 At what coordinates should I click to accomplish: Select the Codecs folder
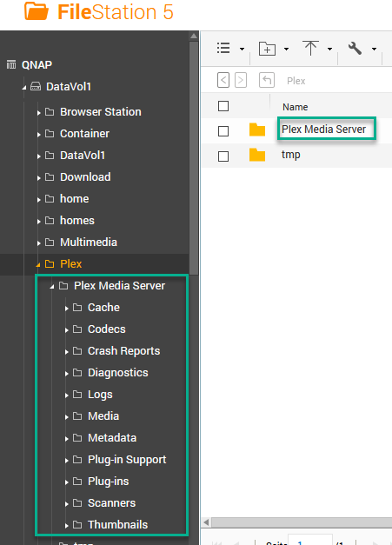click(x=106, y=329)
